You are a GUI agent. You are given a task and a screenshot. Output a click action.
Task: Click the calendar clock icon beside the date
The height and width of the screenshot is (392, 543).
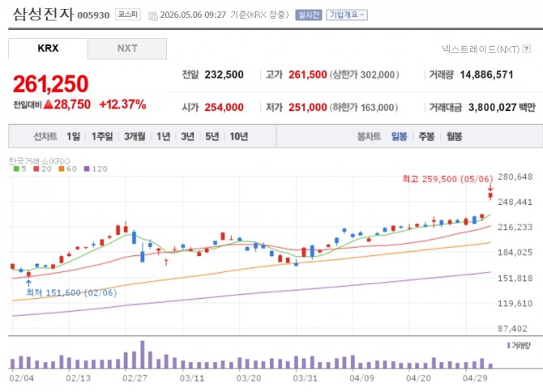[x=152, y=15]
